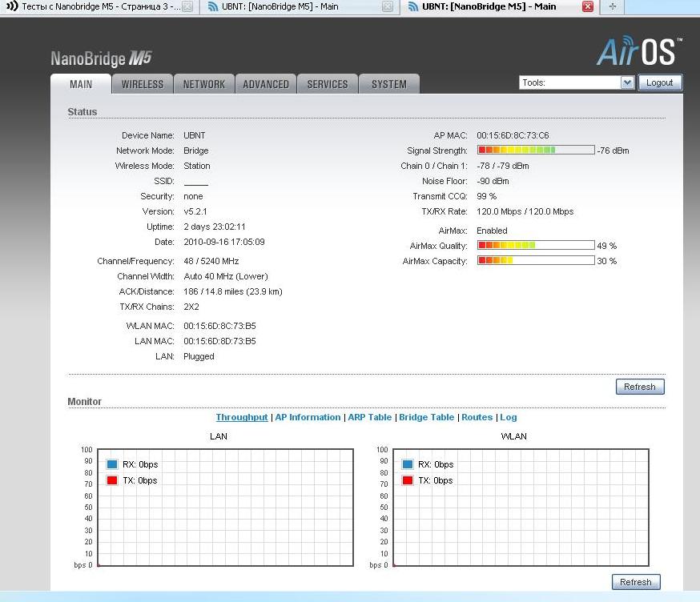The height and width of the screenshot is (602, 700).
Task: Click the LAN graph blue RX legend swatch
Action: [112, 464]
